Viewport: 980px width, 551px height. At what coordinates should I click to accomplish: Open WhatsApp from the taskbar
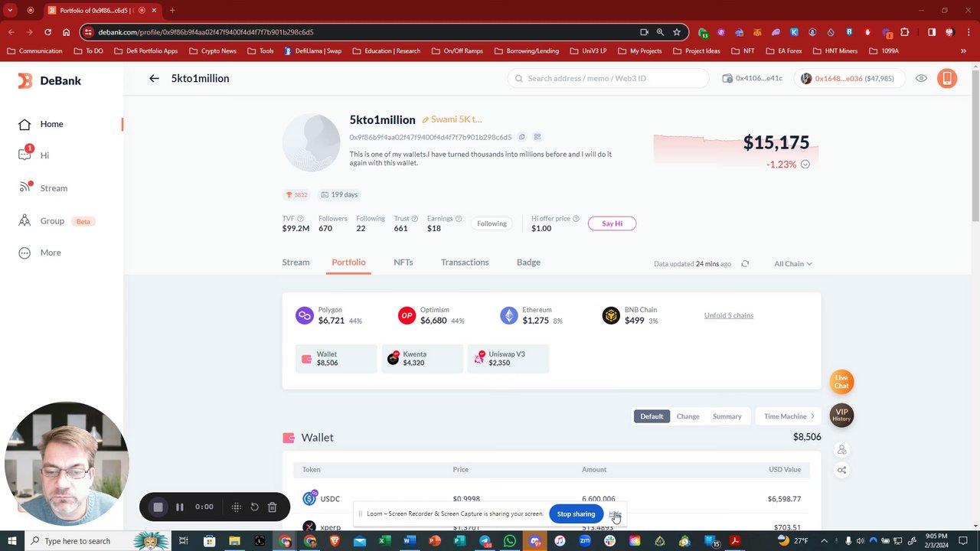[510, 541]
